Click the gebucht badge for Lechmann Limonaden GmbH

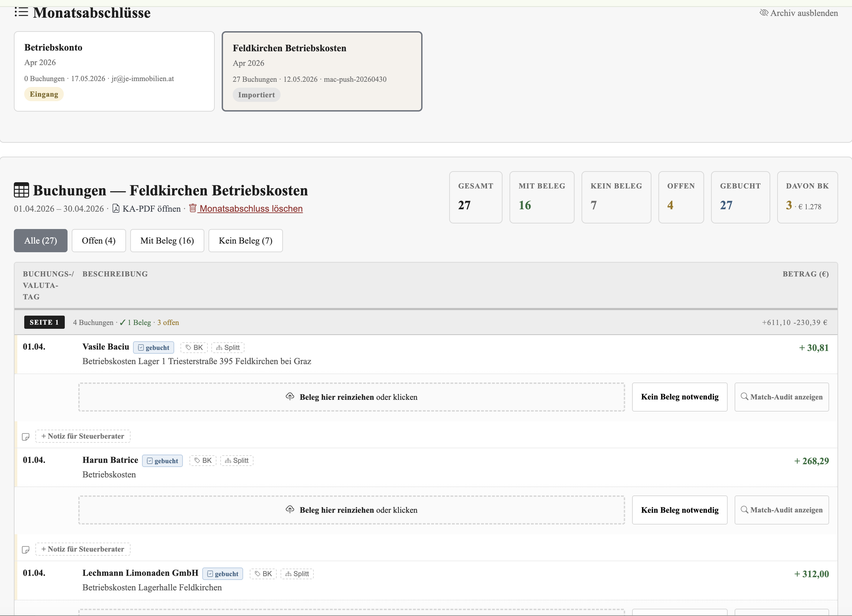[223, 574]
